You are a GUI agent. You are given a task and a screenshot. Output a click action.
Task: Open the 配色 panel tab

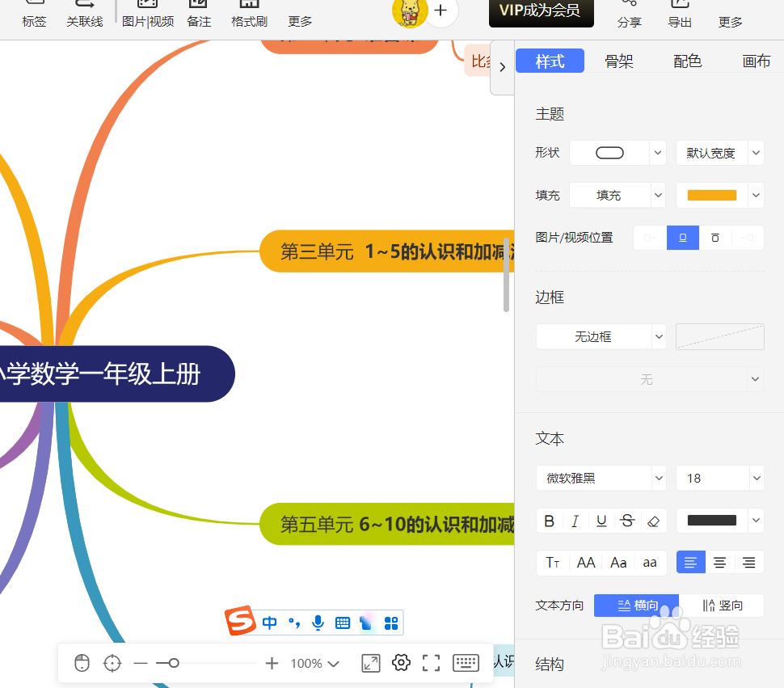[687, 60]
